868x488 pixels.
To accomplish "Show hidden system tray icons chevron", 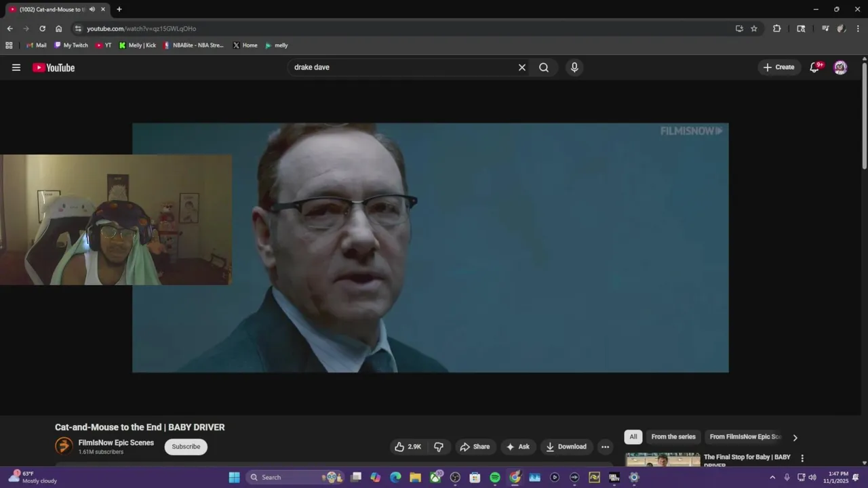I will [x=772, y=477].
